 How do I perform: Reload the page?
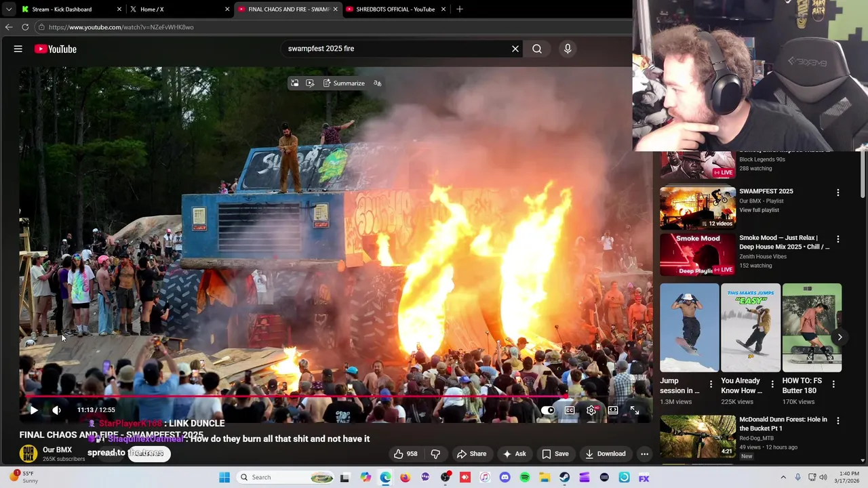coord(25,27)
